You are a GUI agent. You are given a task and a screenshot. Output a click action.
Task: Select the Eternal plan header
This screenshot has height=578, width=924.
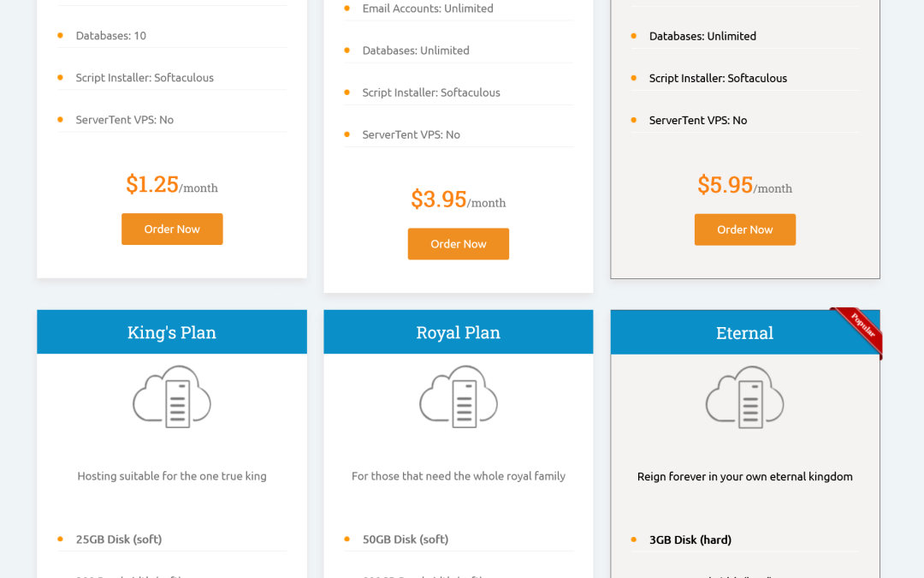point(745,332)
